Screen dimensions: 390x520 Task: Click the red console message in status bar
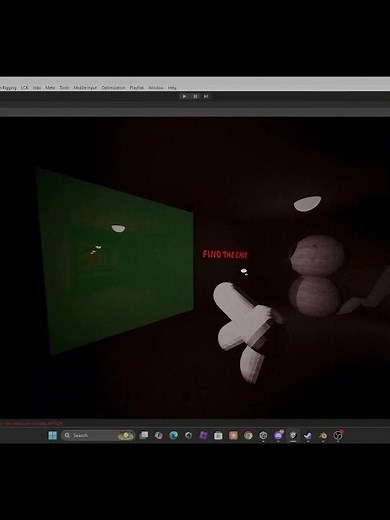[31, 424]
